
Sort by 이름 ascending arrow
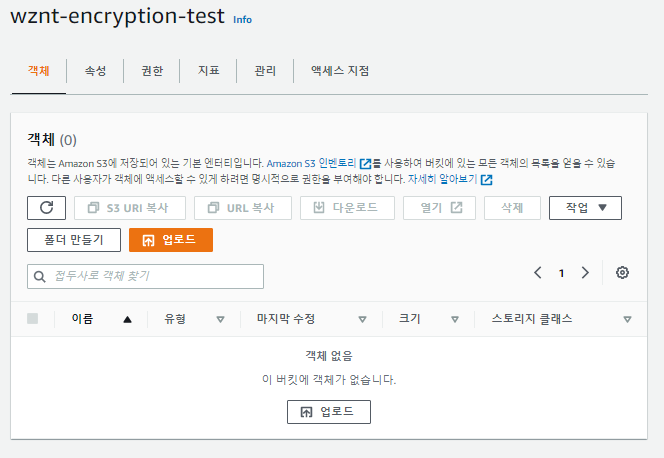[x=127, y=320]
